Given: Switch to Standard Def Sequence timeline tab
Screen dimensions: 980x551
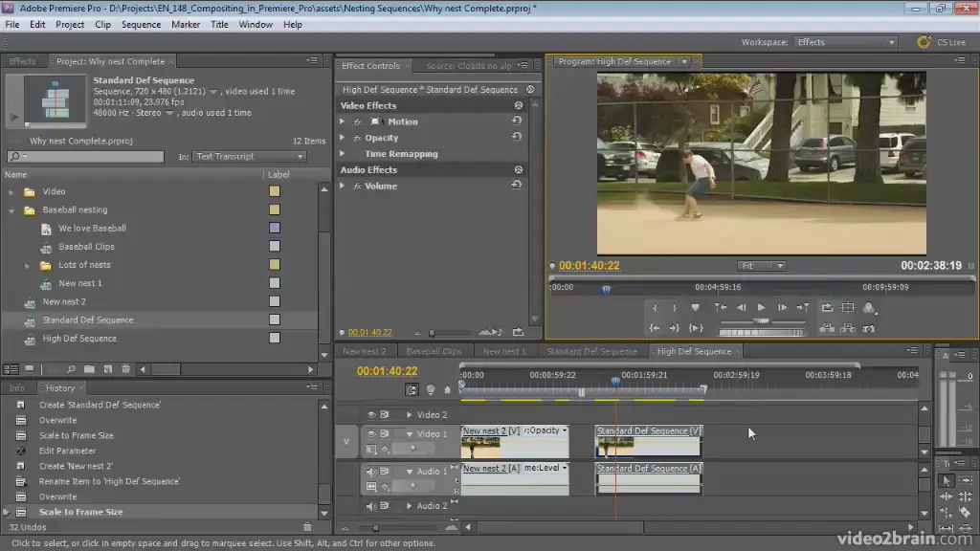Looking at the screenshot, I should coord(590,351).
